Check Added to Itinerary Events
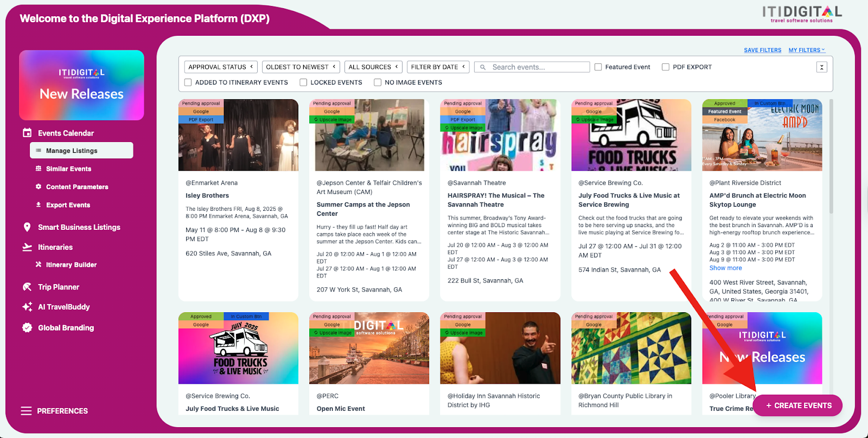Image resolution: width=868 pixels, height=438 pixels. coord(188,82)
